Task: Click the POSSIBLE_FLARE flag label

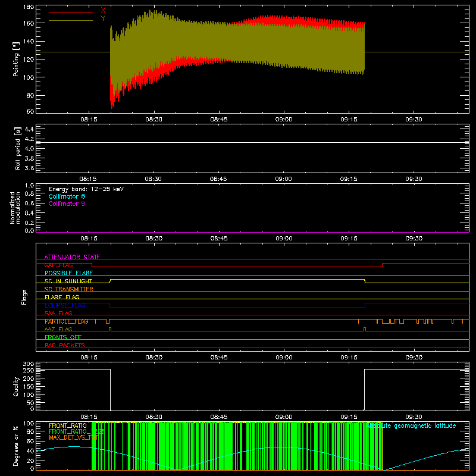Action: (68, 273)
